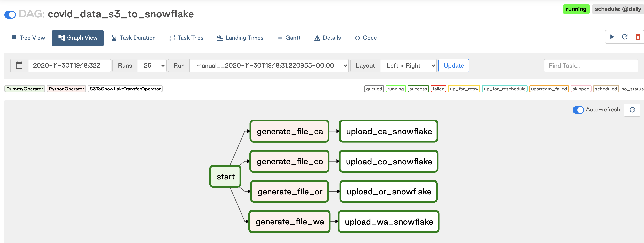Click the Find Task search field
This screenshot has width=644, height=243.
(x=591, y=66)
